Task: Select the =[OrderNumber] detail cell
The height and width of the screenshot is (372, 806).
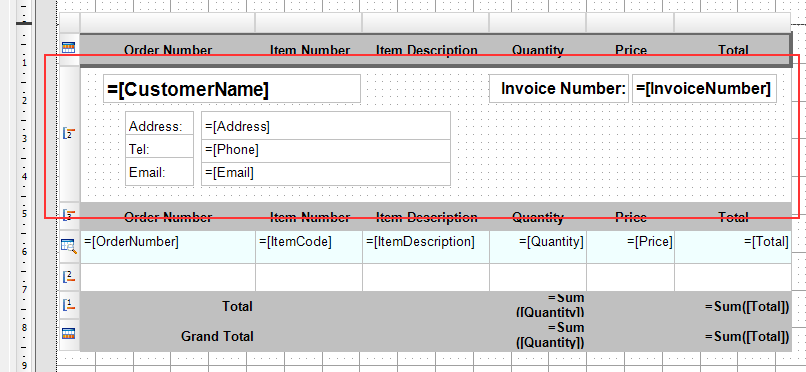Action: point(168,247)
